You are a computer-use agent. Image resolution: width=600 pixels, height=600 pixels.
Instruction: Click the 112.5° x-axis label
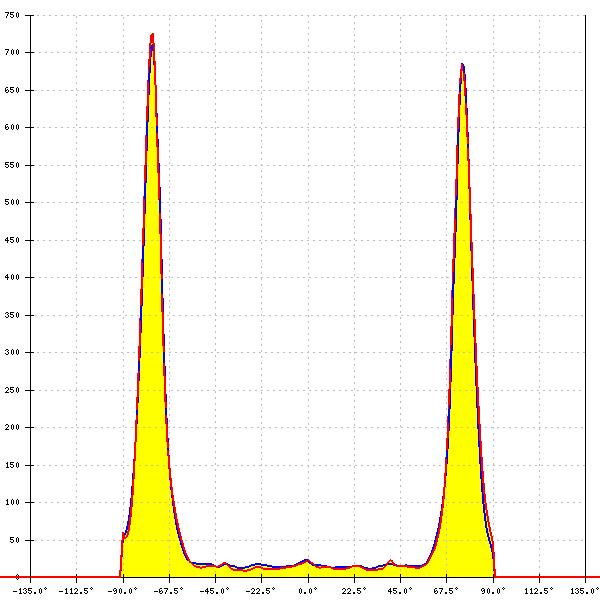pos(539,591)
